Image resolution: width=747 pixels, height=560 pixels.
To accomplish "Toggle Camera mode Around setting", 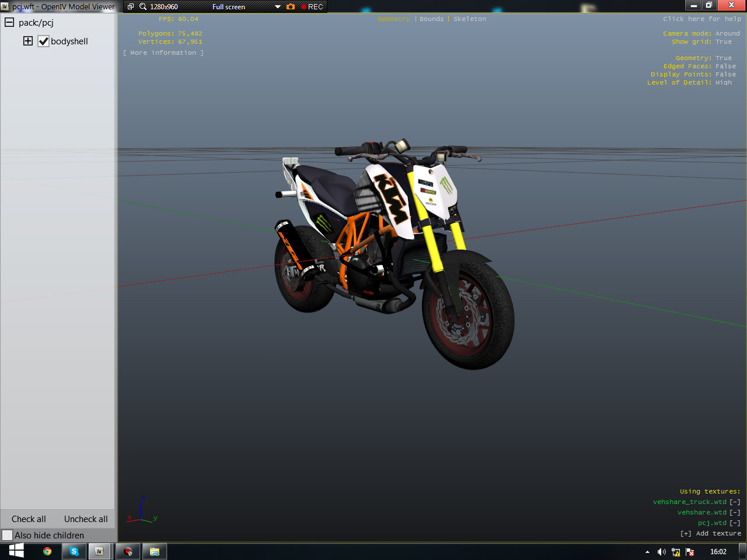I will 701,34.
